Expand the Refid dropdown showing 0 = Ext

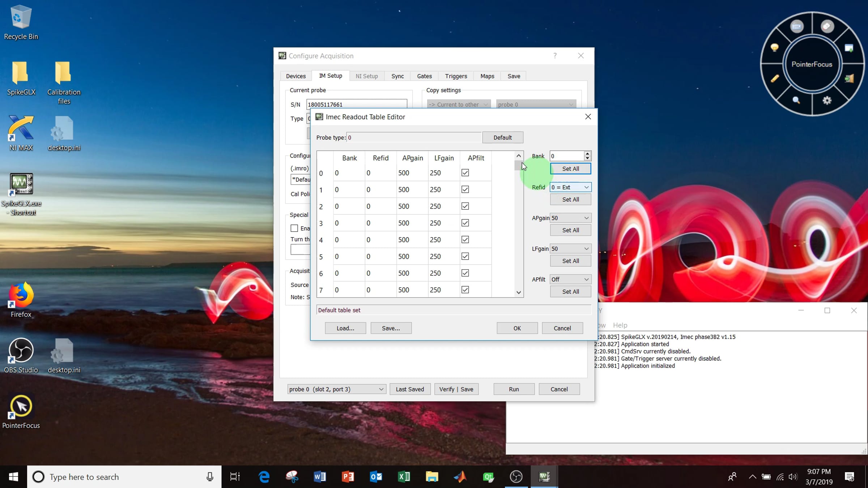[570, 187]
